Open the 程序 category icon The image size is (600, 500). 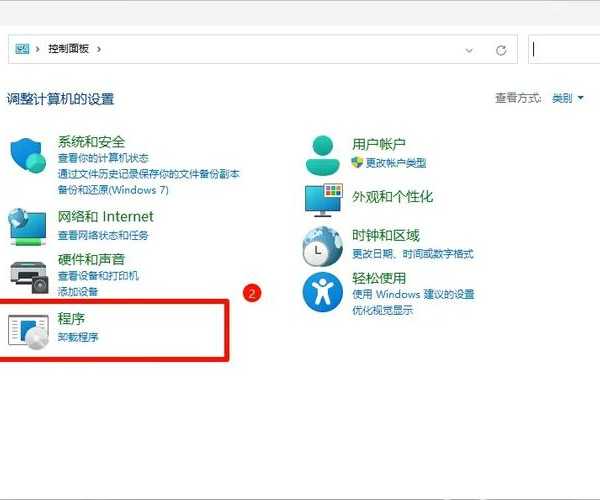(x=28, y=331)
